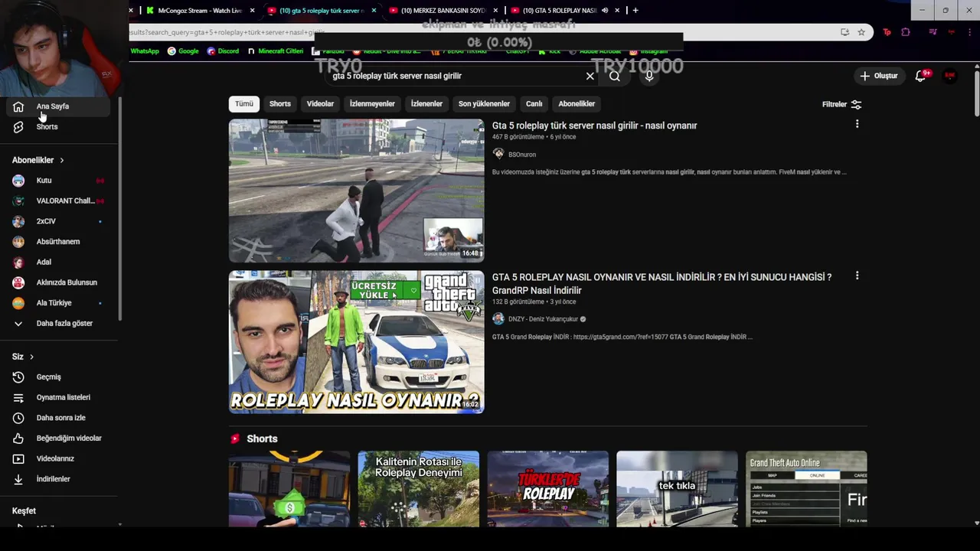Open the Aklınızda Bulunsun subscription

pos(58,282)
